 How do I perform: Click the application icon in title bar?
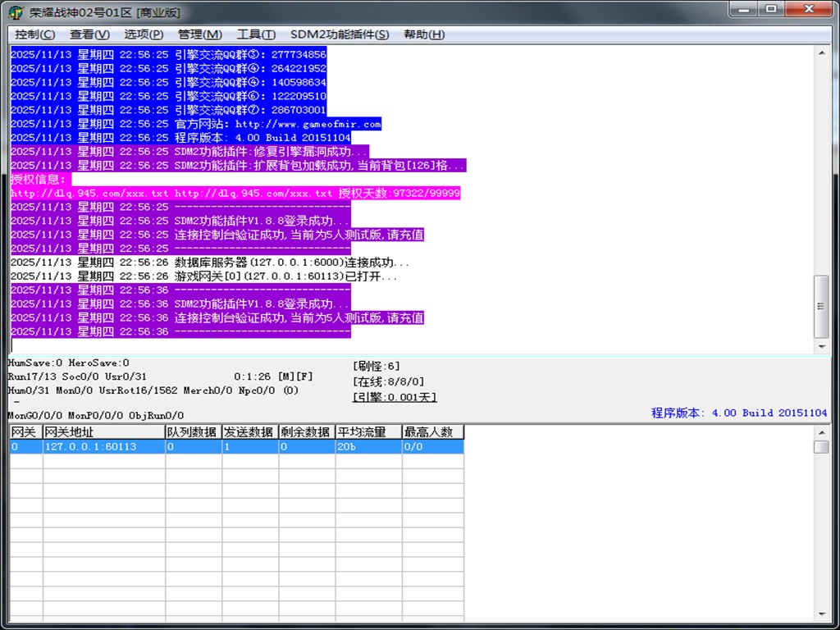point(16,11)
